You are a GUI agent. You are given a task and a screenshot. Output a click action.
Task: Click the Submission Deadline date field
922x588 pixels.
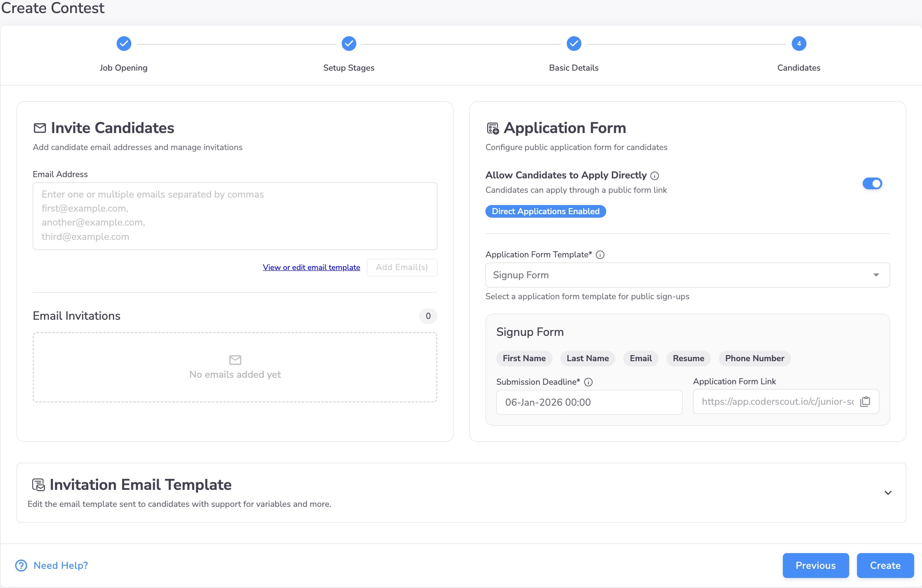(x=589, y=402)
